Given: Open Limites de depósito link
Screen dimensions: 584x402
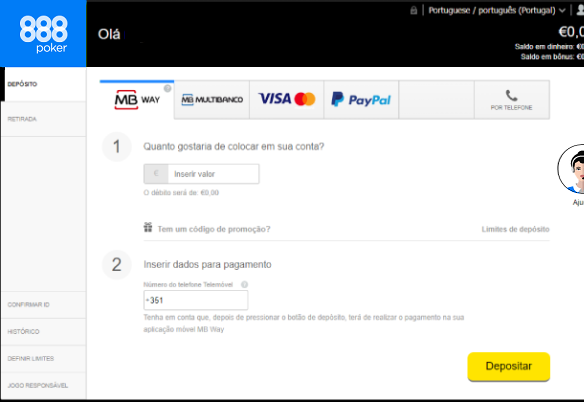Looking at the screenshot, I should (515, 229).
